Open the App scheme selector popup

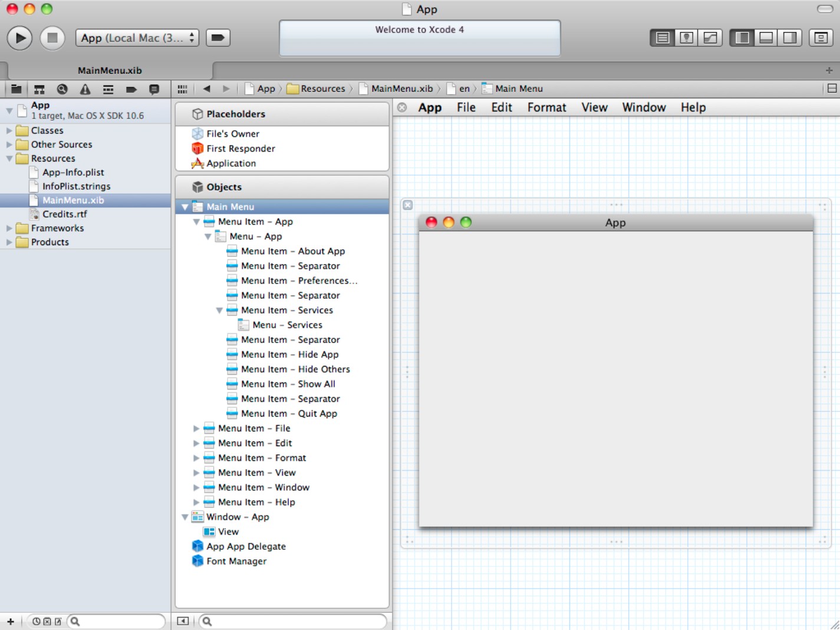coord(137,38)
